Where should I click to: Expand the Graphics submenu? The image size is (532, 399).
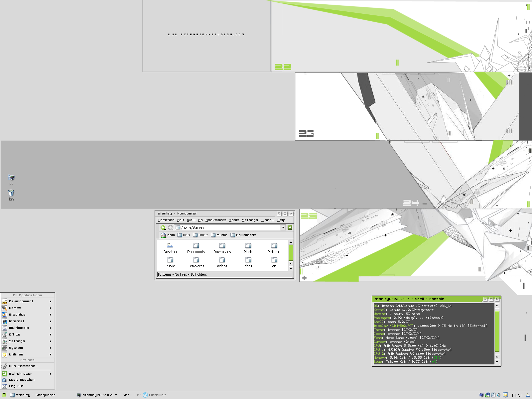(x=28, y=315)
